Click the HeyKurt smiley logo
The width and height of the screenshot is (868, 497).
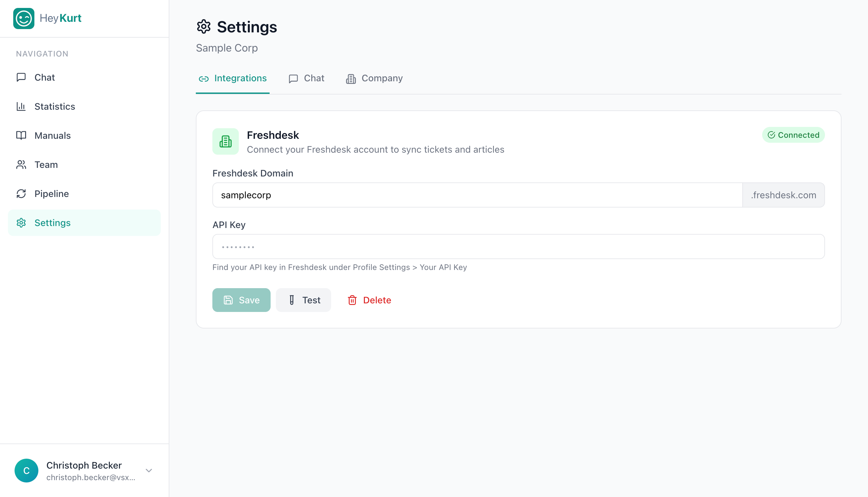click(x=23, y=19)
